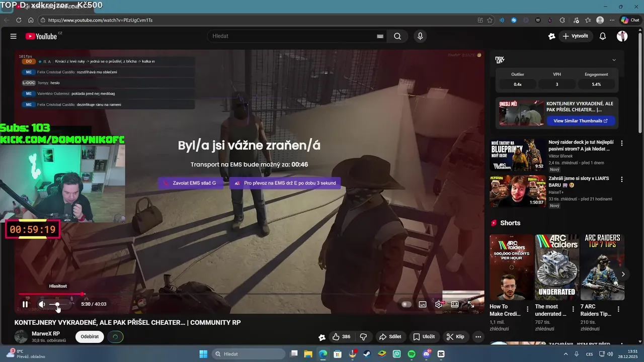This screenshot has height=362, width=644.
Task: Go to browser home page icon
Action: [31, 20]
